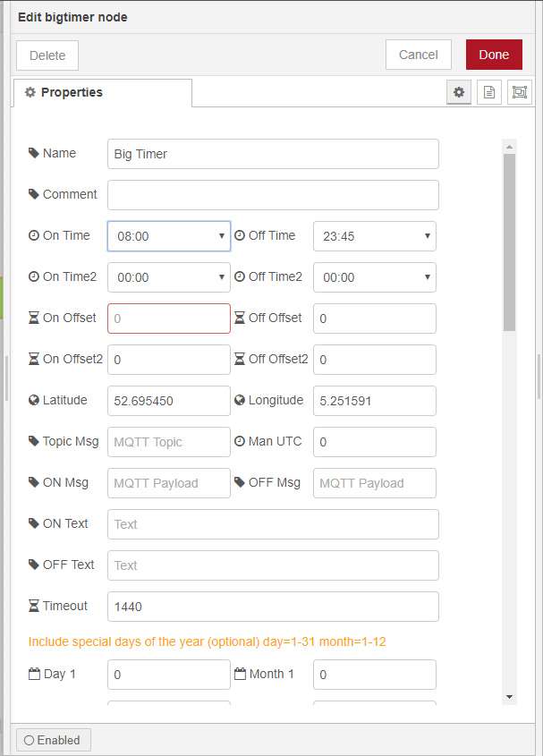This screenshot has width=543, height=756.
Task: Focus the Topic Msg MQTT Topic field
Action: click(169, 442)
